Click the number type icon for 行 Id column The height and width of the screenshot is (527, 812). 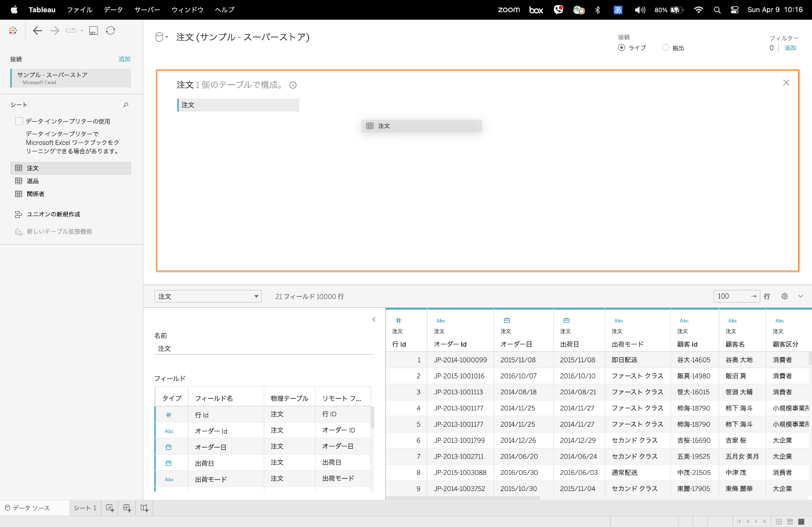click(x=398, y=320)
